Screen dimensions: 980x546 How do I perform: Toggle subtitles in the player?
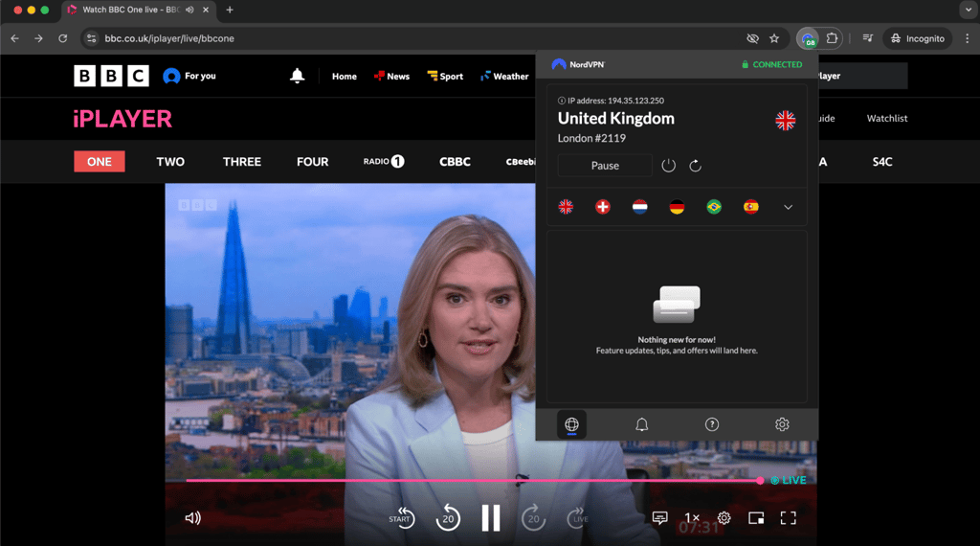(660, 518)
